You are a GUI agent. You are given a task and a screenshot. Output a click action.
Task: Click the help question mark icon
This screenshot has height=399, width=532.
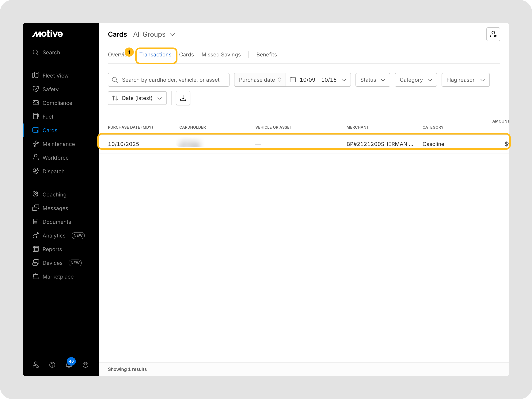pyautogui.click(x=52, y=365)
